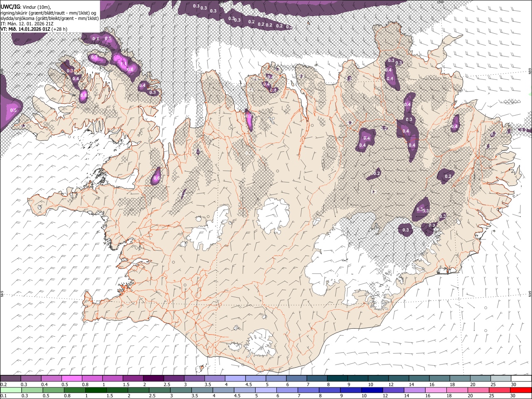Pick the 6–7 lower-row blue swatch

287,390
